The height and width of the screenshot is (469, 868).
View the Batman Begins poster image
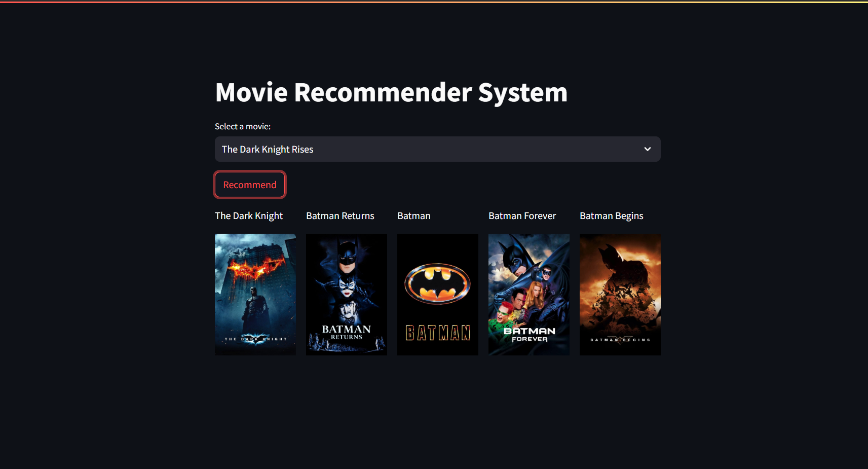tap(620, 294)
